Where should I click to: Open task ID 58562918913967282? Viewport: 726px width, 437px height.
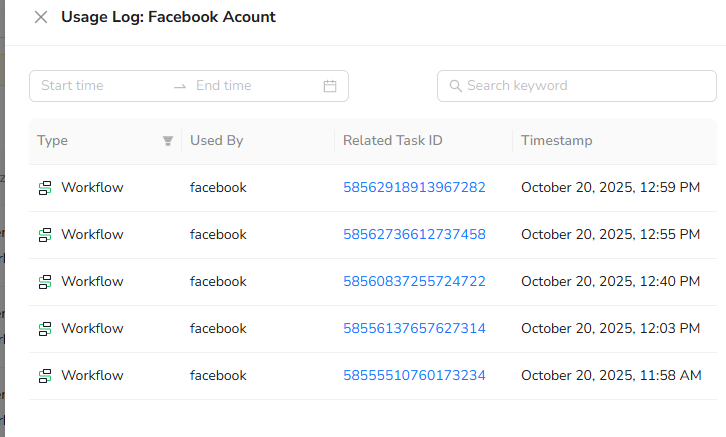coord(414,187)
